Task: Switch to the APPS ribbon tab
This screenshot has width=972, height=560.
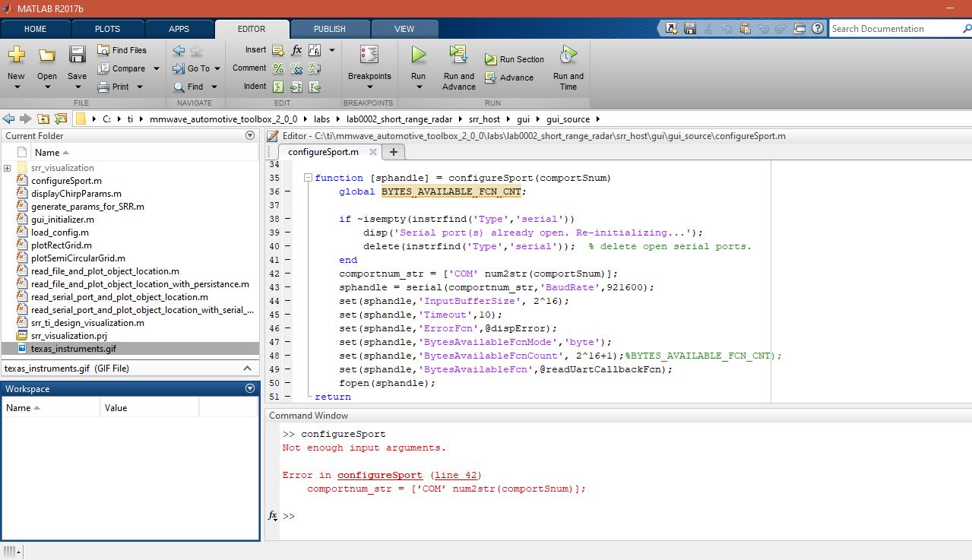Action: (179, 29)
